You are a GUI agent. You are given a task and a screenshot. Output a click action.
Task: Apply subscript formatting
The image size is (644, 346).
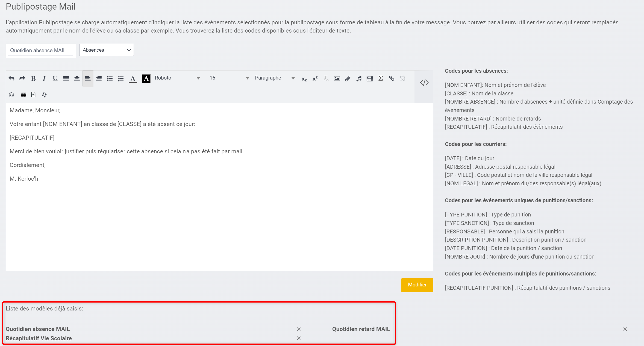[304, 79]
